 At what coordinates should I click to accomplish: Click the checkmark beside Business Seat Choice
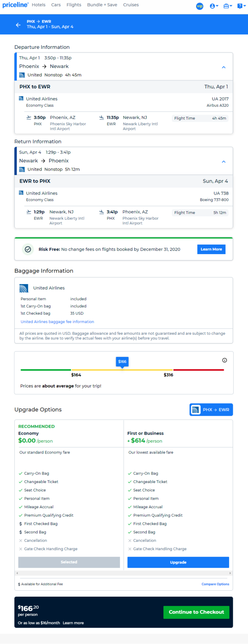(x=130, y=490)
